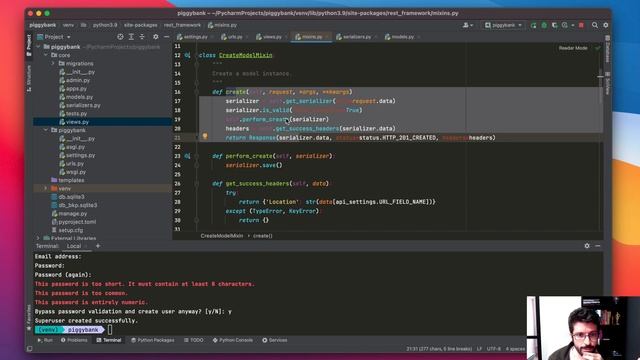This screenshot has height=360, width=640.
Task: Click the Locate/Select Opened File icon in Project panel
Action: 120,37
